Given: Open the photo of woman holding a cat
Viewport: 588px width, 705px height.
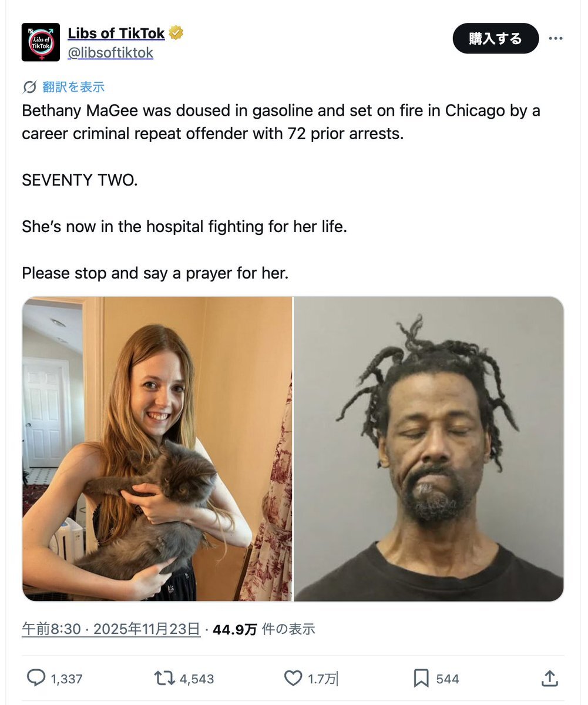Looking at the screenshot, I should click(x=157, y=449).
